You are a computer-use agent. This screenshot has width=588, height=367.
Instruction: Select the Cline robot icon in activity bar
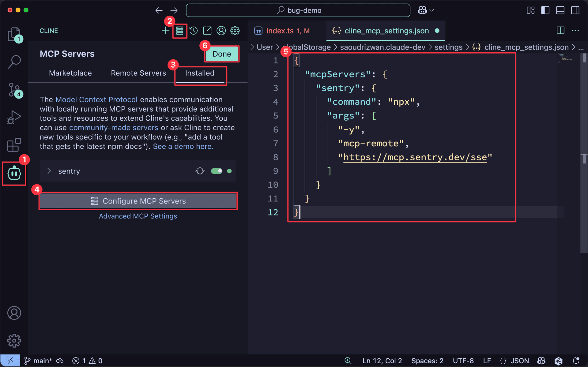point(14,173)
